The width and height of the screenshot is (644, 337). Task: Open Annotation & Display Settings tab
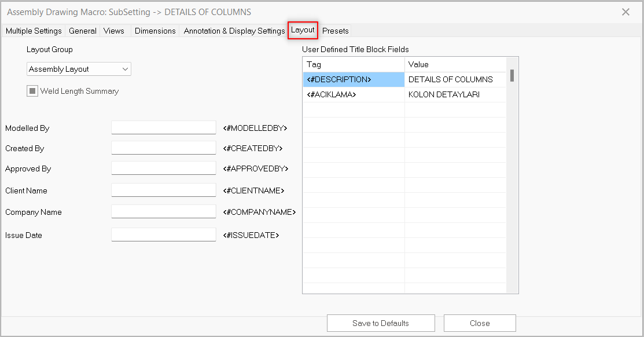234,31
